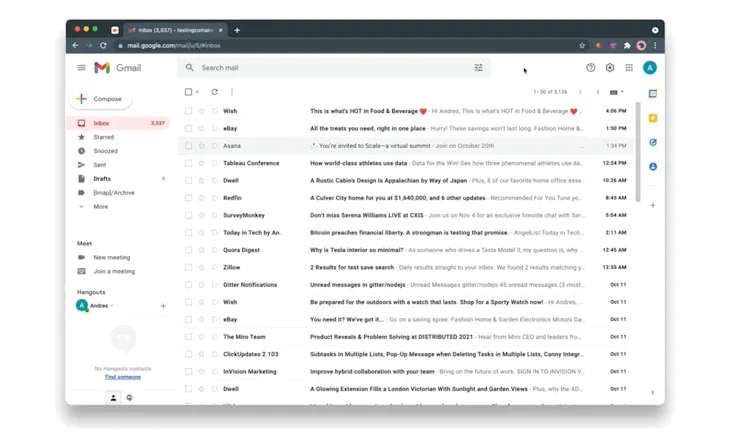Screen dimensions: 732x439
Task: Open Google Keep side panel
Action: (653, 118)
